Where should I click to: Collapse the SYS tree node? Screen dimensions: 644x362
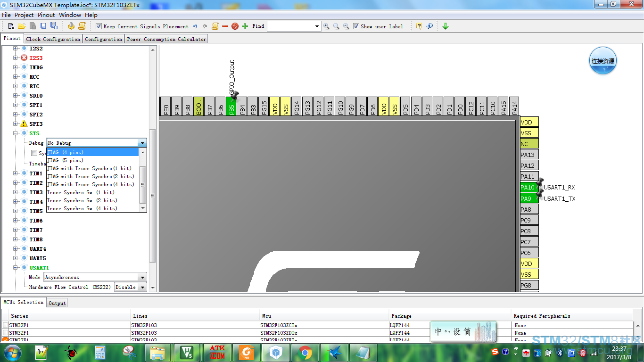[16, 133]
